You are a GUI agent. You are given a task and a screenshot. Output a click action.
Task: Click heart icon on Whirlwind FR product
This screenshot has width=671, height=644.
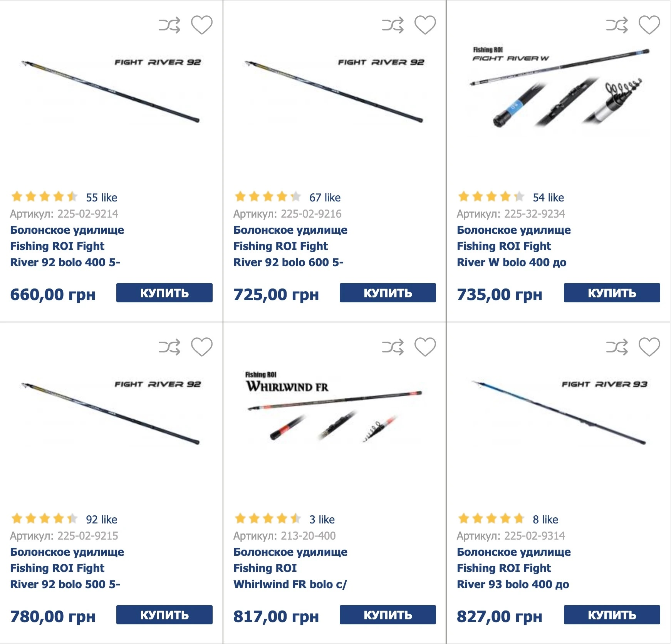425,347
